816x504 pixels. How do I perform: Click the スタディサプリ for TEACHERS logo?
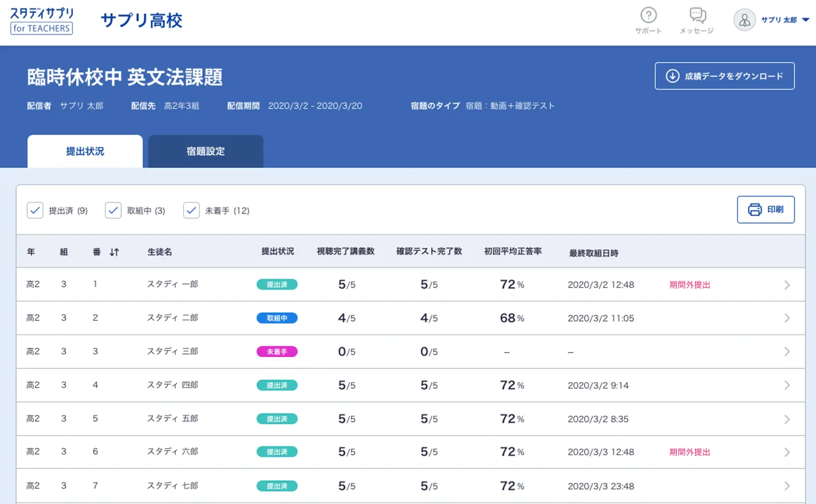click(x=42, y=21)
